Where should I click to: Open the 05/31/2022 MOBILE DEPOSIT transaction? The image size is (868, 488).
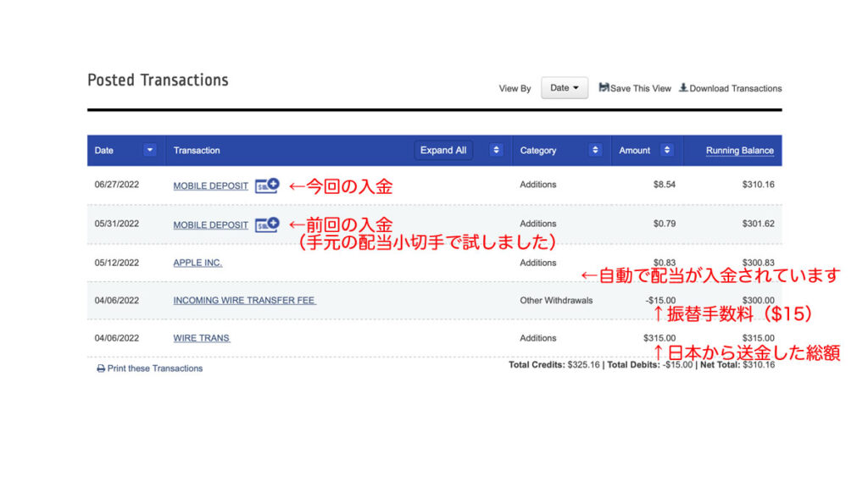point(210,225)
